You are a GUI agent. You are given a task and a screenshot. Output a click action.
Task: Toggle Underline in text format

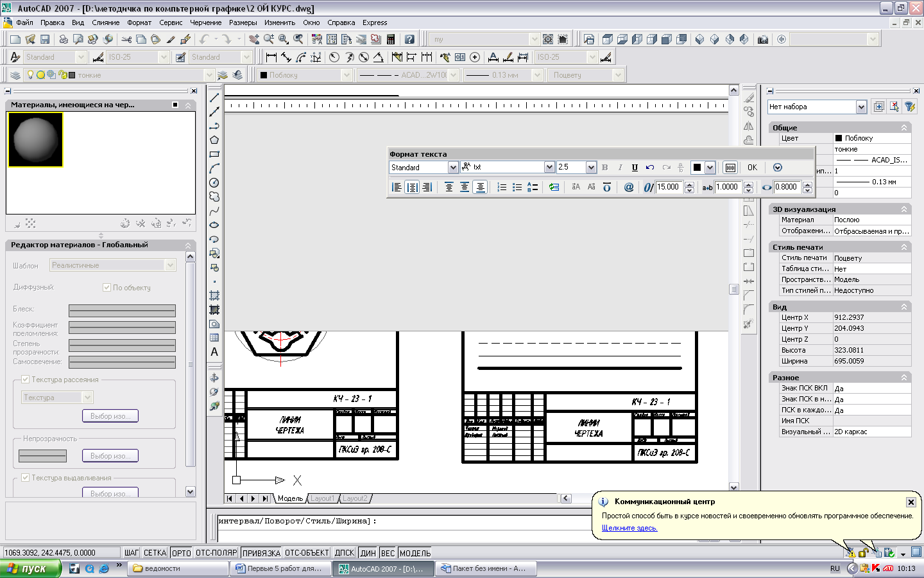635,168
